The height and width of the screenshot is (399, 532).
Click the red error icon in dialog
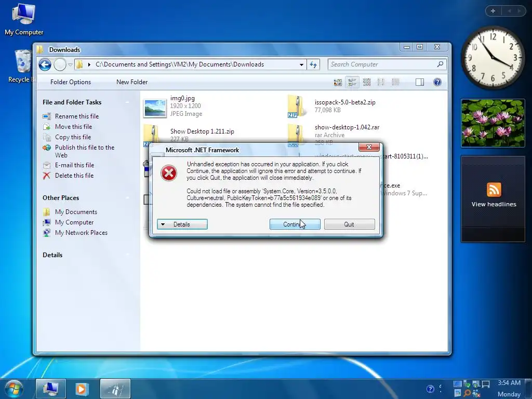click(169, 173)
